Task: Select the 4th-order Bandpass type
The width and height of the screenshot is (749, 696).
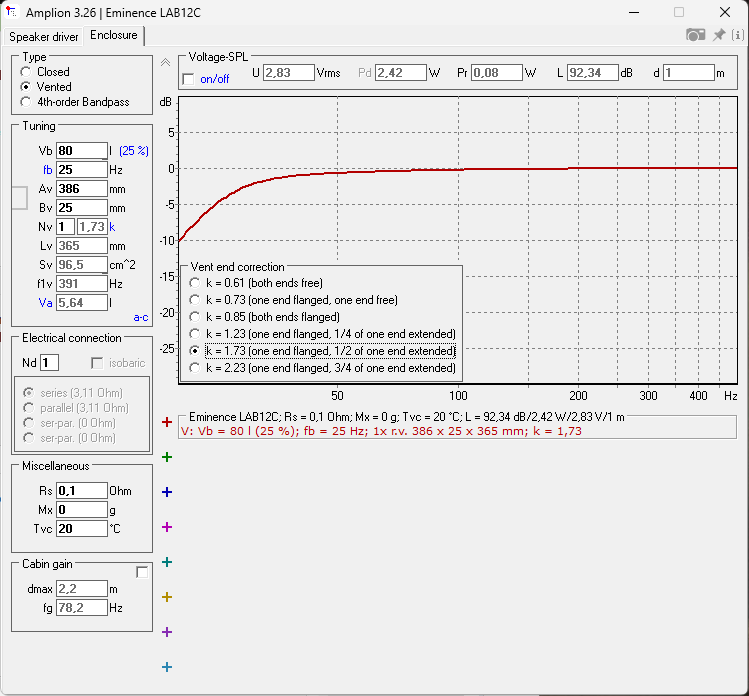Action: pos(75,102)
